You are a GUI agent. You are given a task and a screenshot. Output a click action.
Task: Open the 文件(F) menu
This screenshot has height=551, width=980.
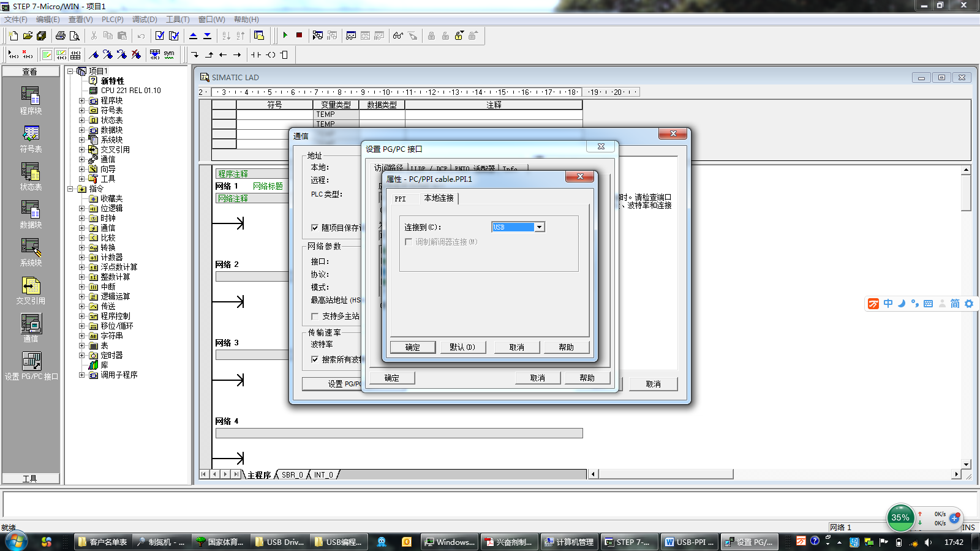click(16, 20)
